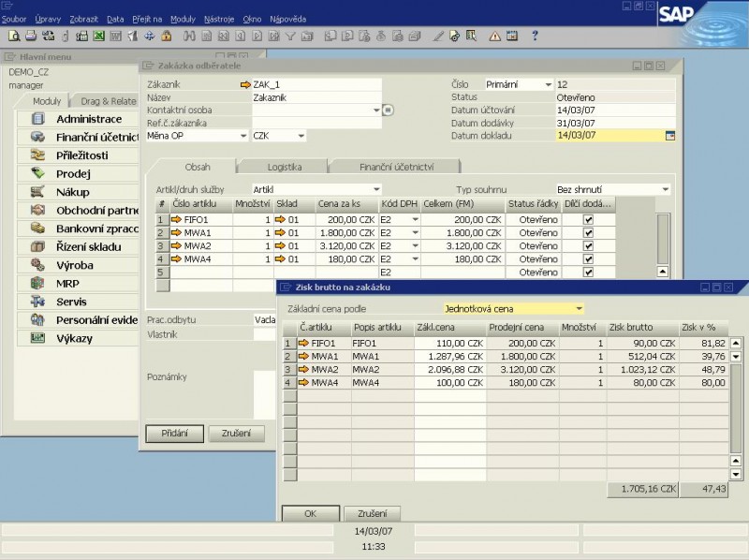Click the orange link arrow beside ZAK_1
This screenshot has height=560, width=749.
[x=245, y=84]
